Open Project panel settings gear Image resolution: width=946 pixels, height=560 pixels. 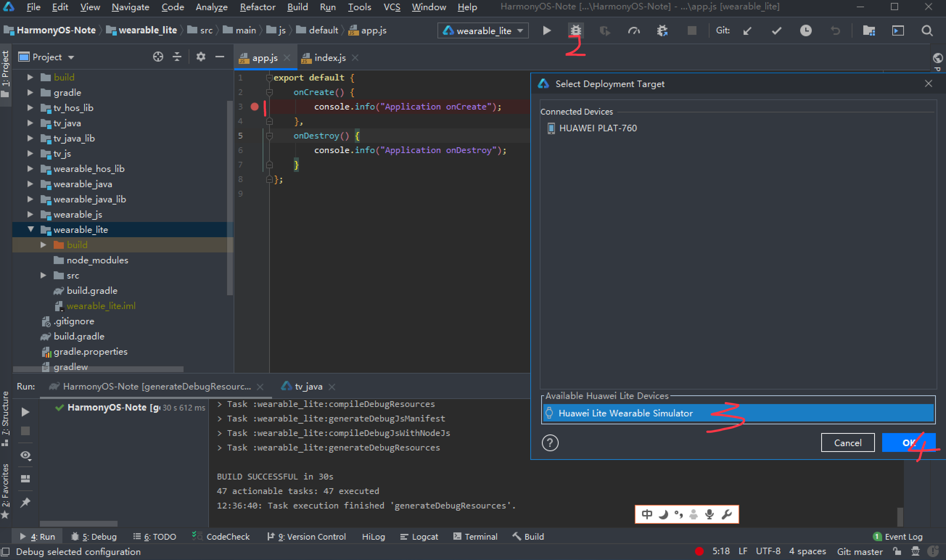[x=200, y=57]
